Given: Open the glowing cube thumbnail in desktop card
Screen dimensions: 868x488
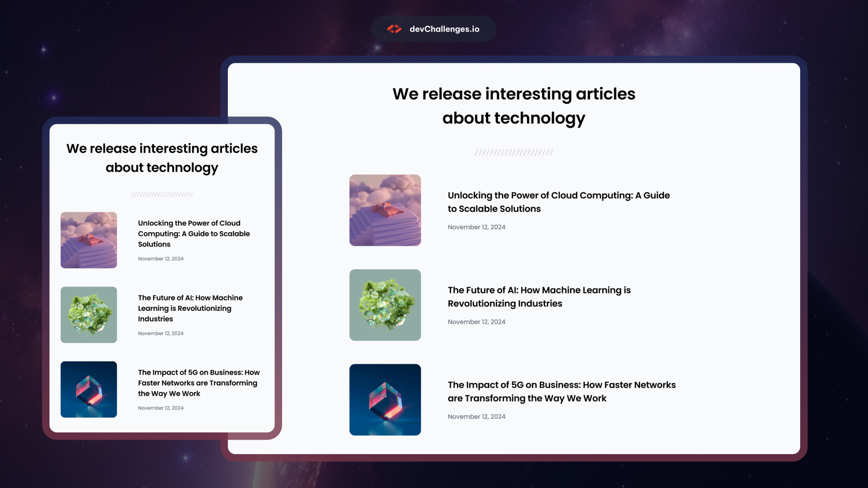Looking at the screenshot, I should tap(385, 399).
